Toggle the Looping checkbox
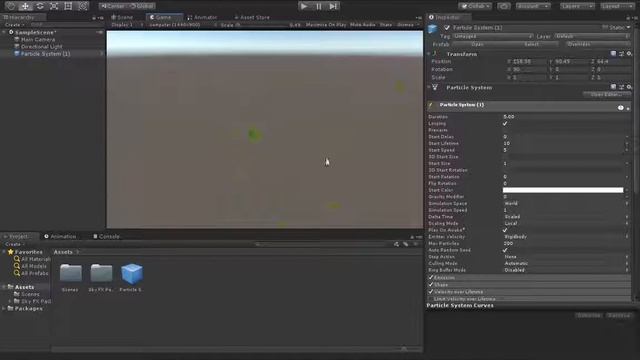This screenshot has height=360, width=640. point(505,123)
